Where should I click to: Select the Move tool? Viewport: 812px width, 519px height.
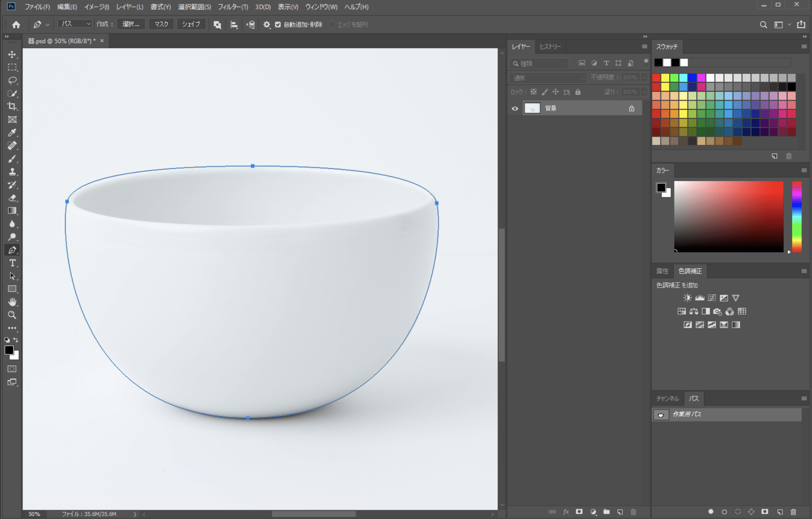12,54
